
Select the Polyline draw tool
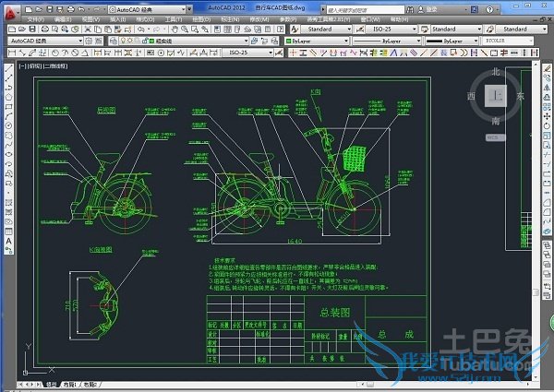(9, 87)
